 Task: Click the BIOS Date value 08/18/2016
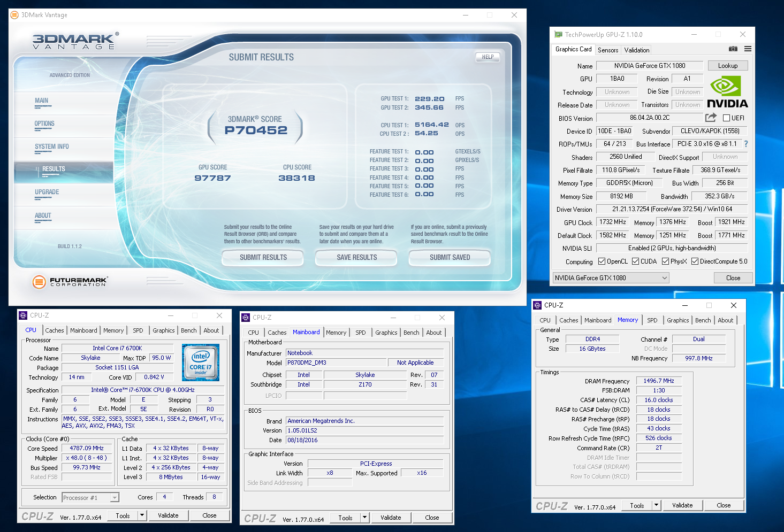[x=364, y=440]
